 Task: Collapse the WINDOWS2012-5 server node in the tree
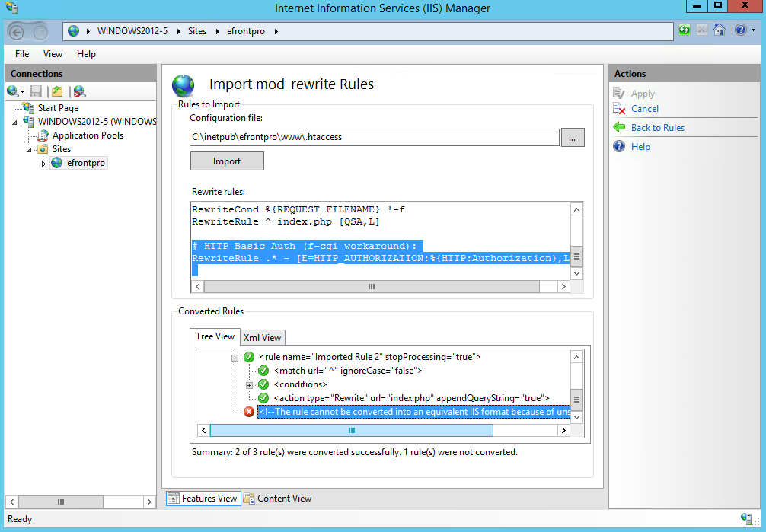coord(14,122)
